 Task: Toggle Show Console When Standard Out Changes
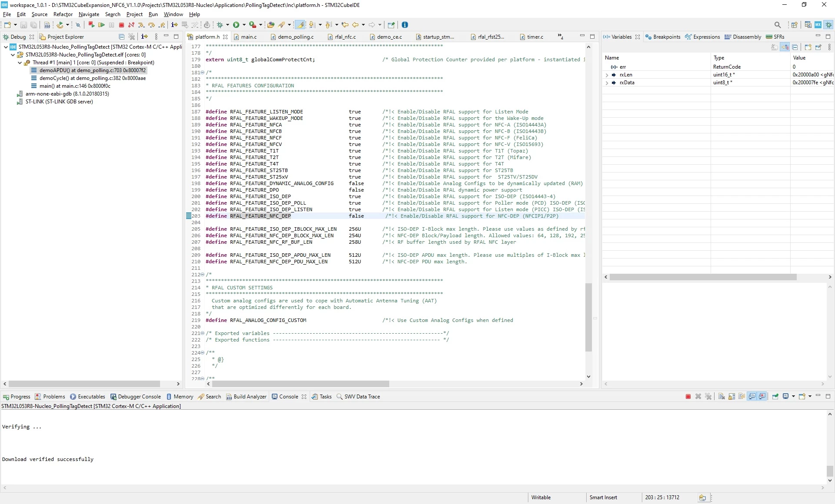(752, 396)
